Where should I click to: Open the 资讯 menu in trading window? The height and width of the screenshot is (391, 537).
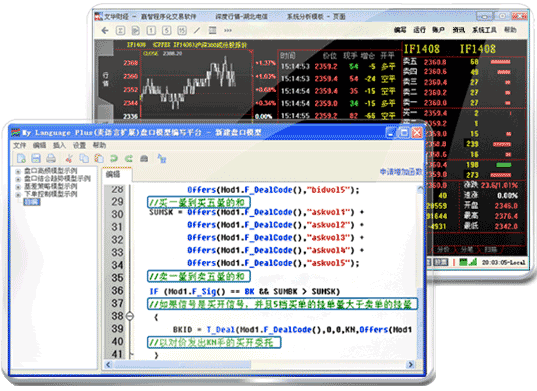(458, 30)
